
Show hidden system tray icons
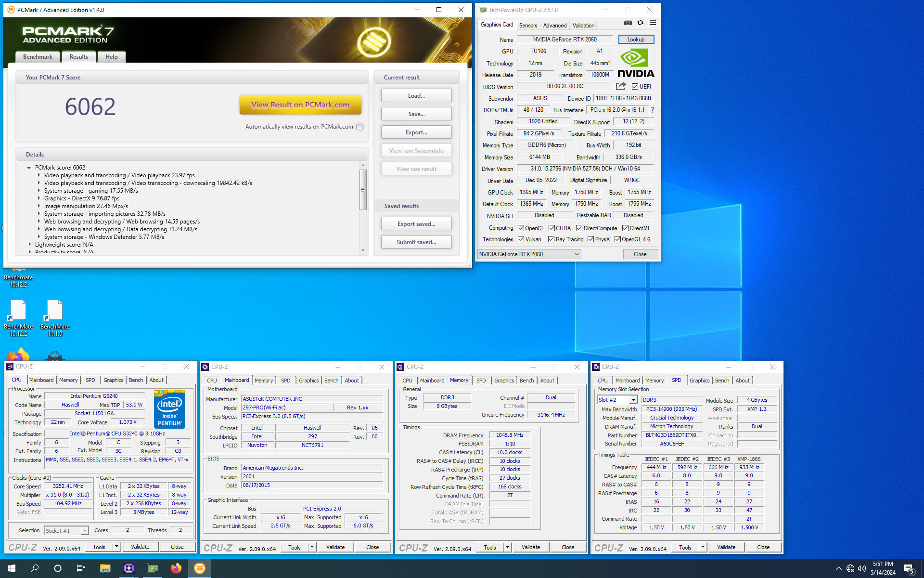tap(838, 568)
